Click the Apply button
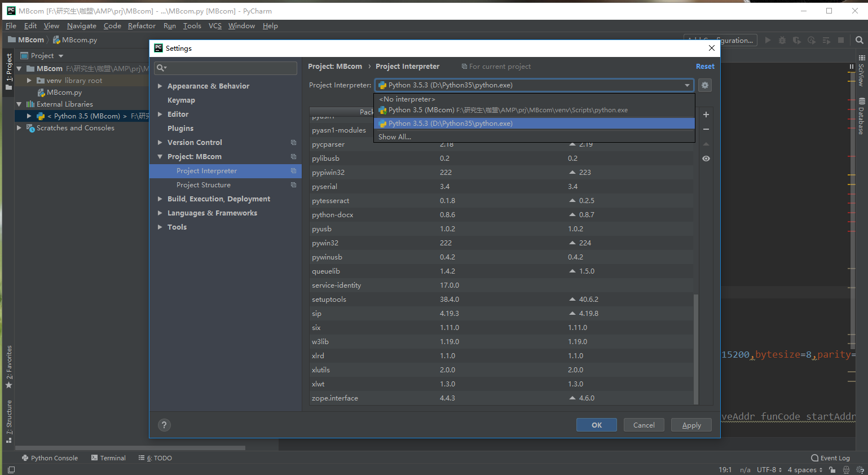The height and width of the screenshot is (475, 868). point(691,425)
